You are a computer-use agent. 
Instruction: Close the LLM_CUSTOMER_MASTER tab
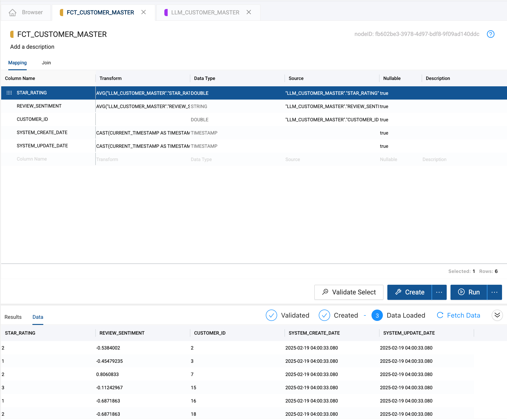(x=249, y=12)
